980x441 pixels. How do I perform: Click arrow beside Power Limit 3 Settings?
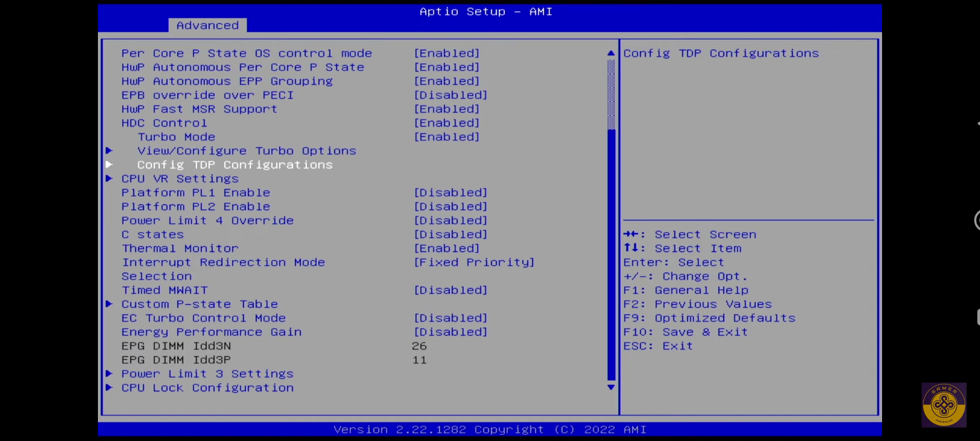tap(109, 374)
